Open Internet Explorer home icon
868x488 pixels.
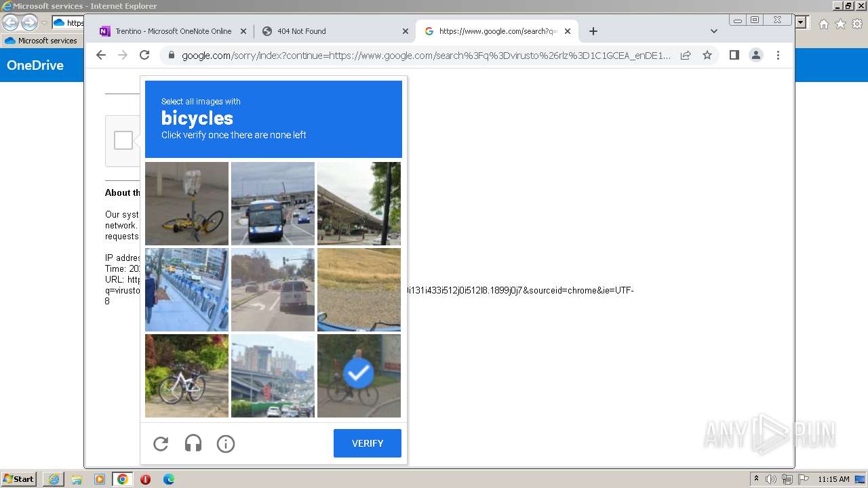click(823, 24)
